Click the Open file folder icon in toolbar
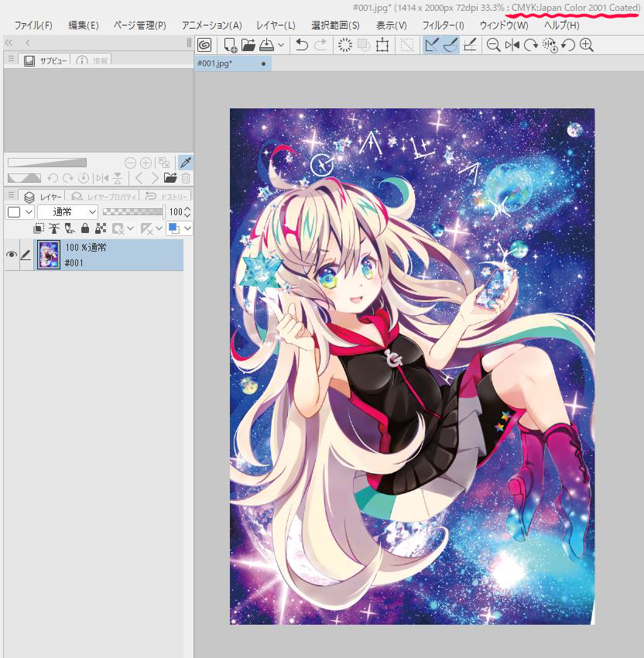 (x=248, y=45)
